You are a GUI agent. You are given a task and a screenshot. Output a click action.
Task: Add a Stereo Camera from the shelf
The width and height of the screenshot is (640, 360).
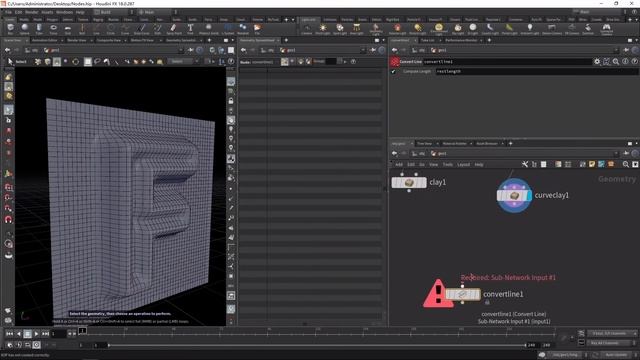pos(552,29)
